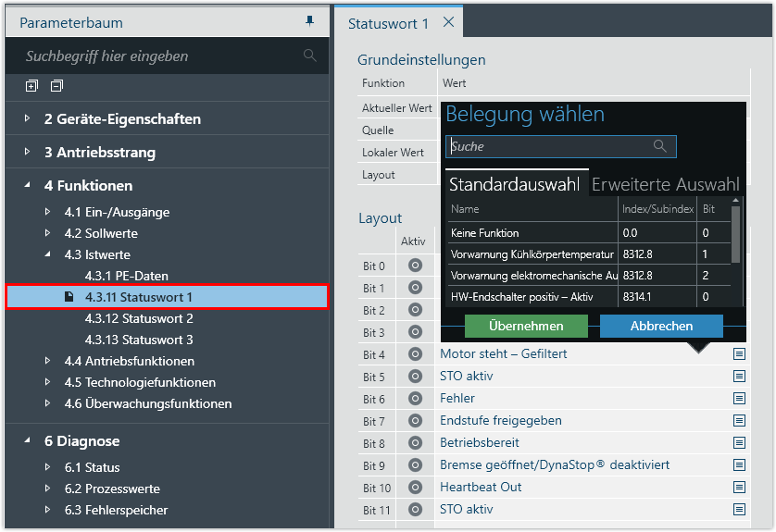Select 4.3.12 Statuswort 2 in tree
Image resolution: width=776 pixels, height=532 pixels.
[139, 318]
